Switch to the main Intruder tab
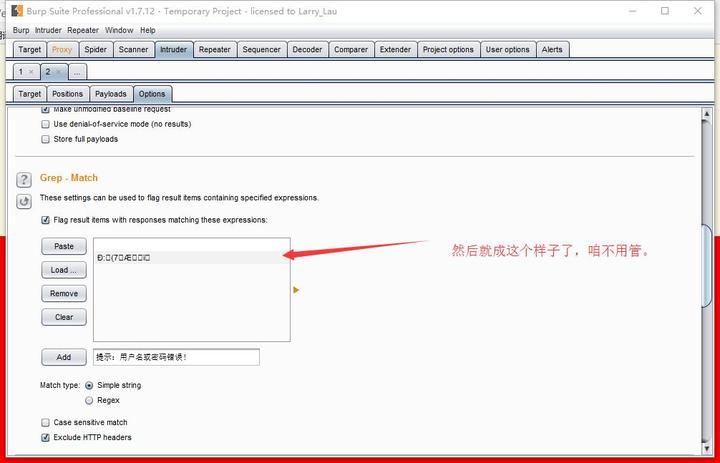Viewport: 720px width, 463px height. click(174, 50)
